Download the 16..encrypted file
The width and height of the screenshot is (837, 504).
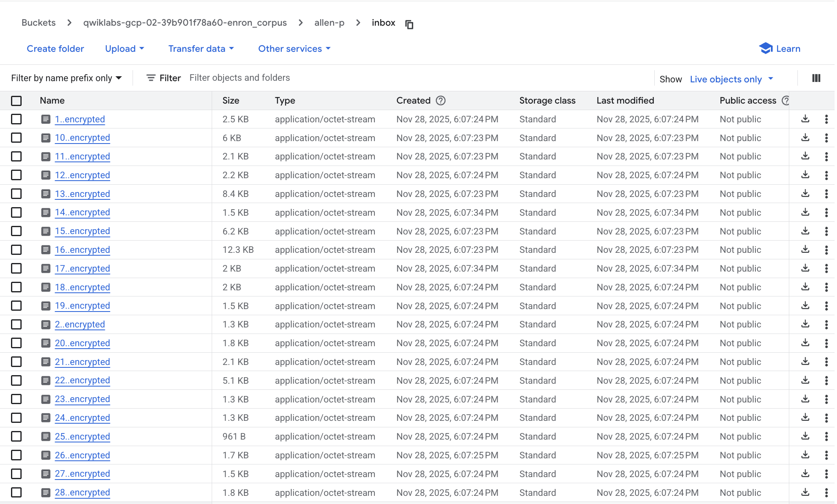[805, 250]
